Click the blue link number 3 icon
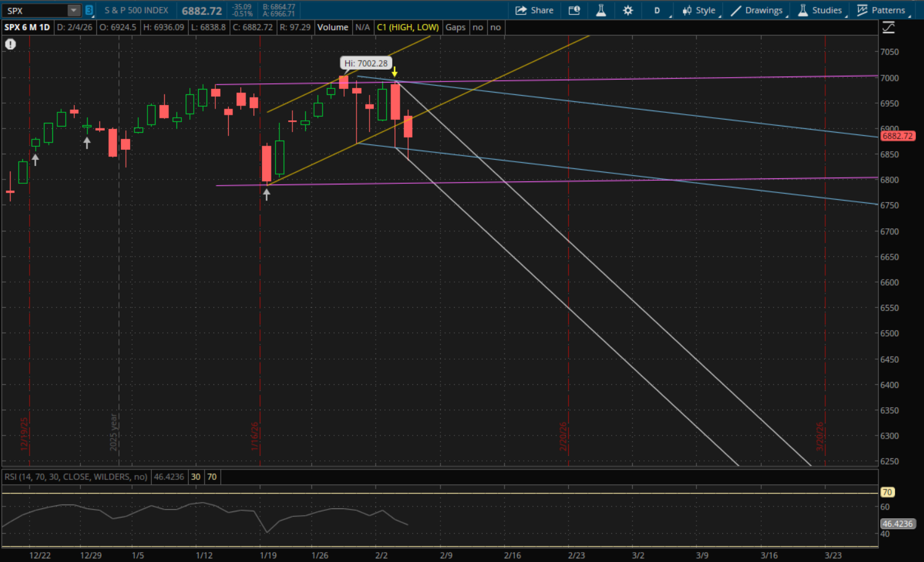Screen dimensions: 924x562 click(x=89, y=10)
